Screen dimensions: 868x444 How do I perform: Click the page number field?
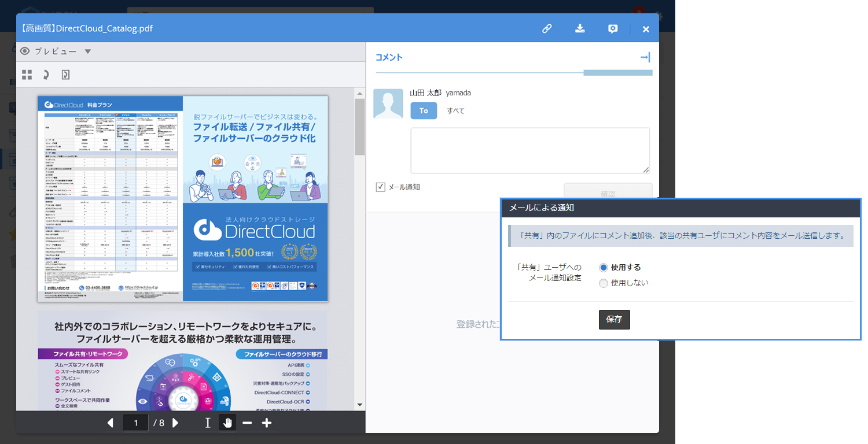tap(136, 423)
